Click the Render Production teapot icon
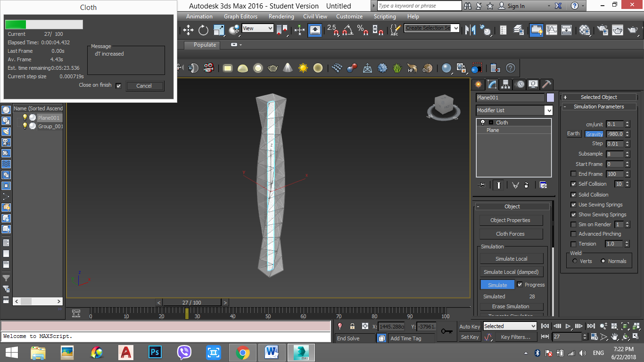The height and width of the screenshot is (362, 644). (x=634, y=30)
